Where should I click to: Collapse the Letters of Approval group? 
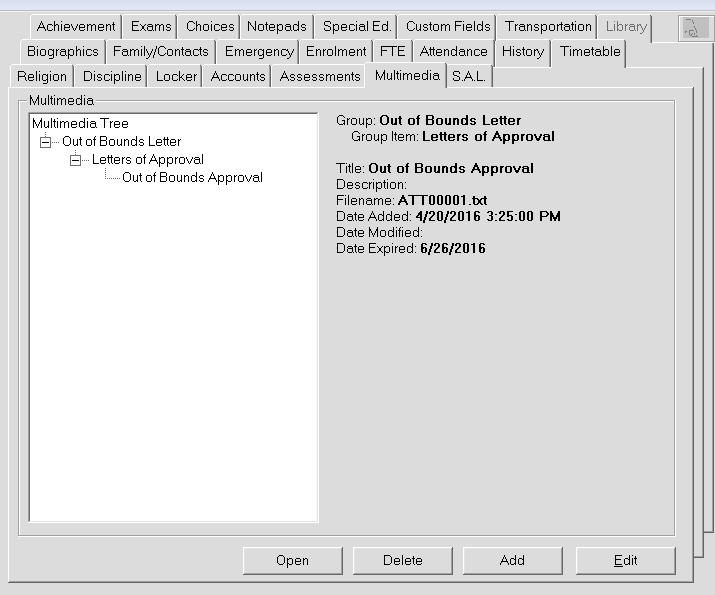click(x=74, y=160)
